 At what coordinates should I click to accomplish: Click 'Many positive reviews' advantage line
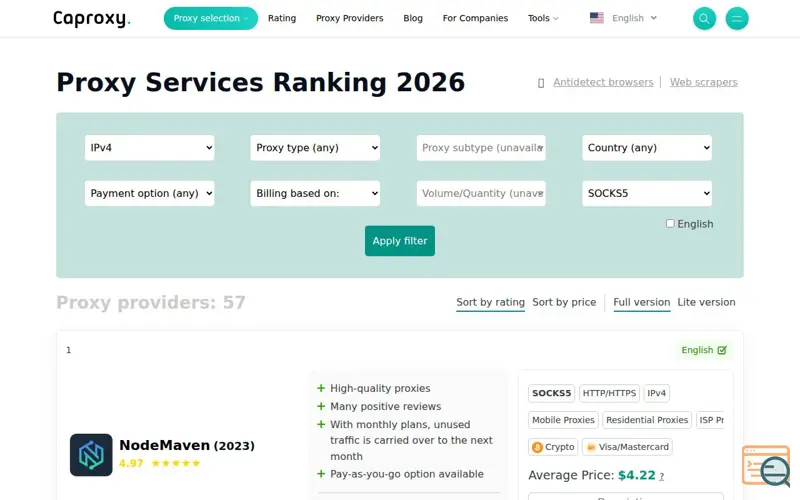[385, 407]
